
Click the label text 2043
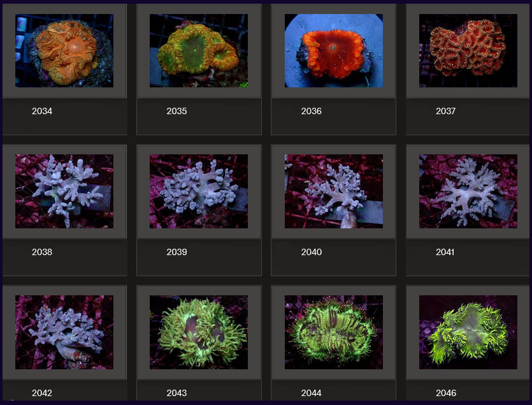click(x=176, y=393)
